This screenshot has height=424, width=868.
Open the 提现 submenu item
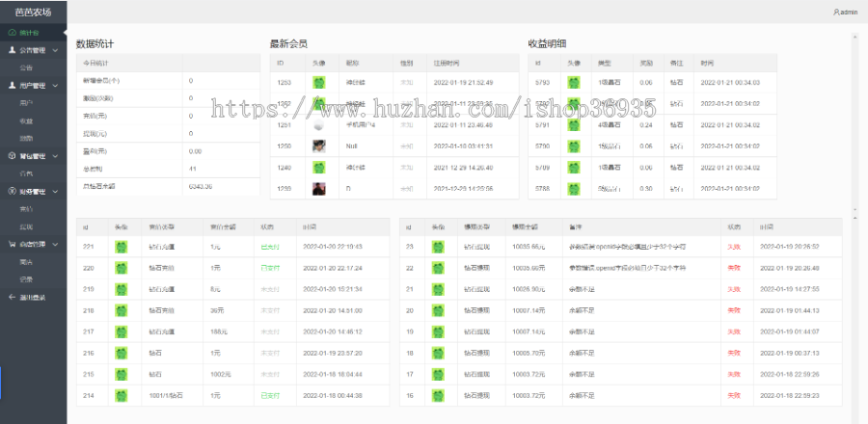coord(33,227)
